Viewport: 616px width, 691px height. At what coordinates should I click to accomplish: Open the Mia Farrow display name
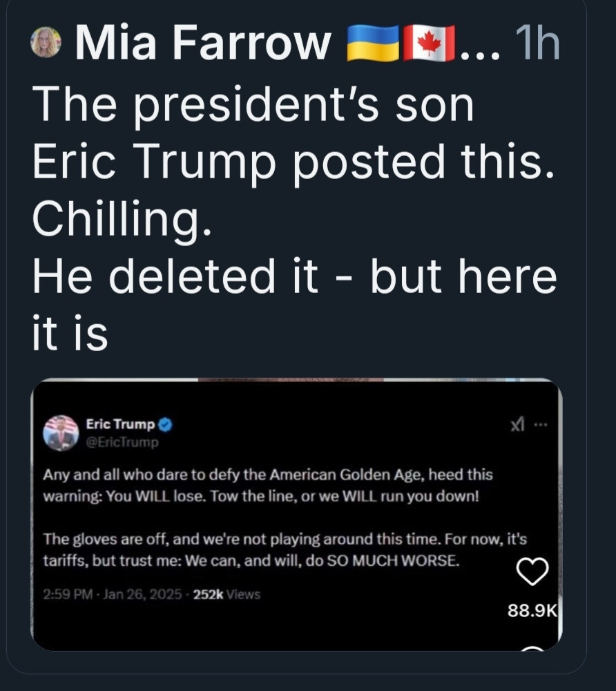pyautogui.click(x=203, y=43)
